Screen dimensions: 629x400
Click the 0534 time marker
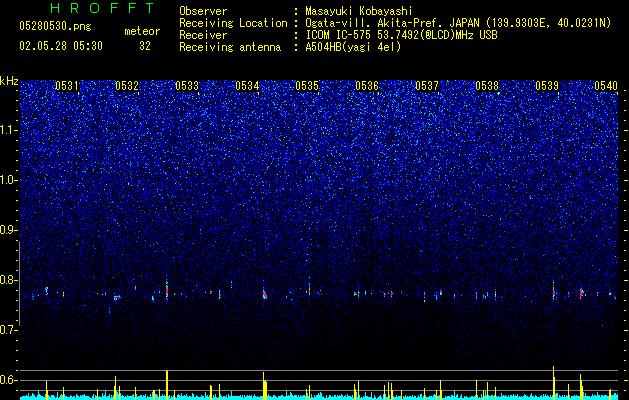pyautogui.click(x=247, y=85)
